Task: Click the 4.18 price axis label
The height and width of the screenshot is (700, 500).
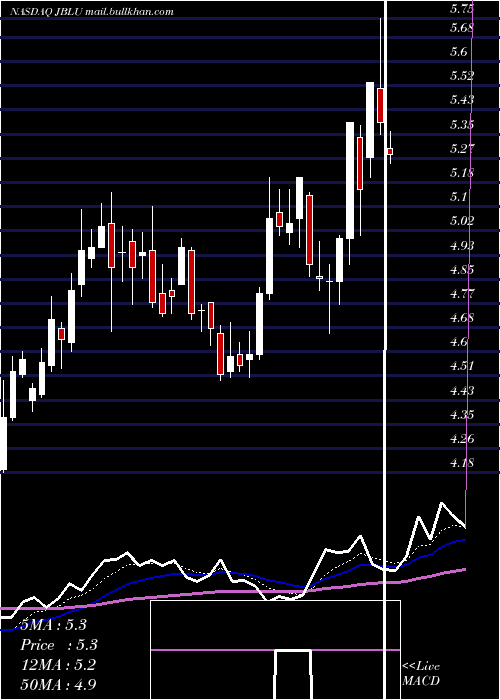Action: tap(462, 463)
